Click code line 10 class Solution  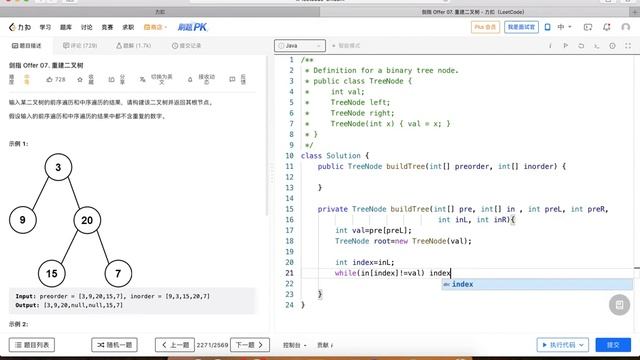(335, 156)
